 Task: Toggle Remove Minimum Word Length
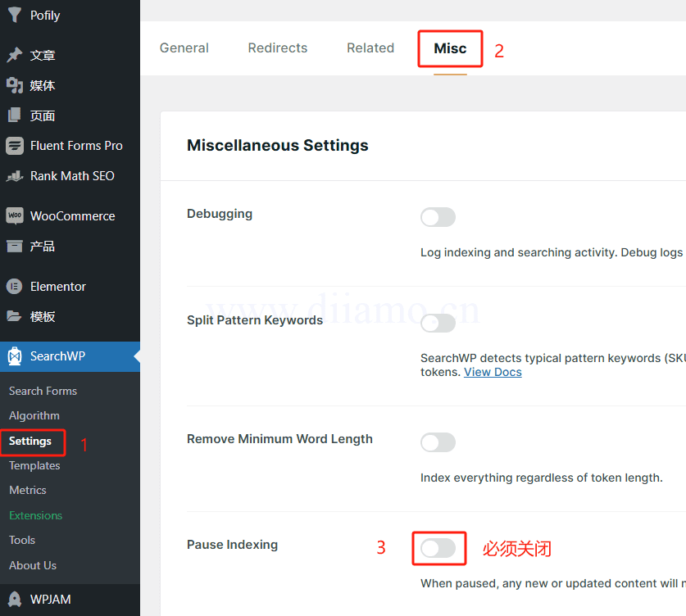438,442
